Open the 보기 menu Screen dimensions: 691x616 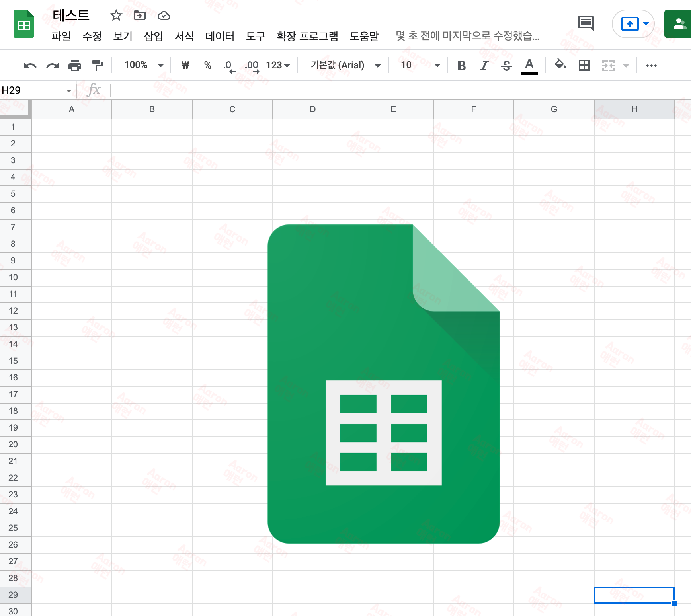coord(123,36)
